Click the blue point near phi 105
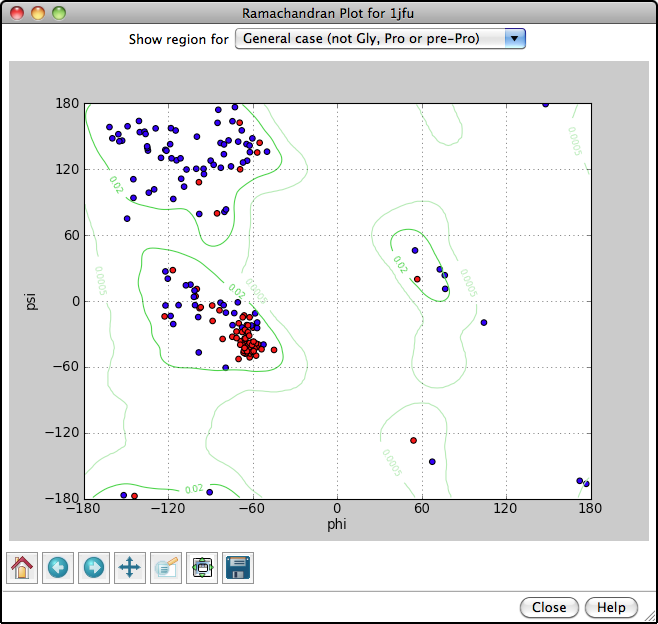The height and width of the screenshot is (624, 658). point(484,322)
